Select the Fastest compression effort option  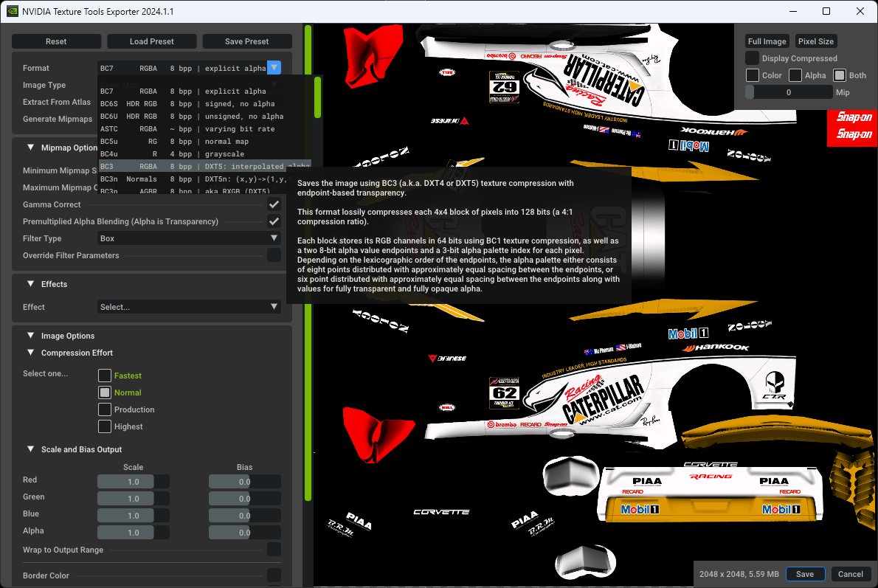(105, 376)
